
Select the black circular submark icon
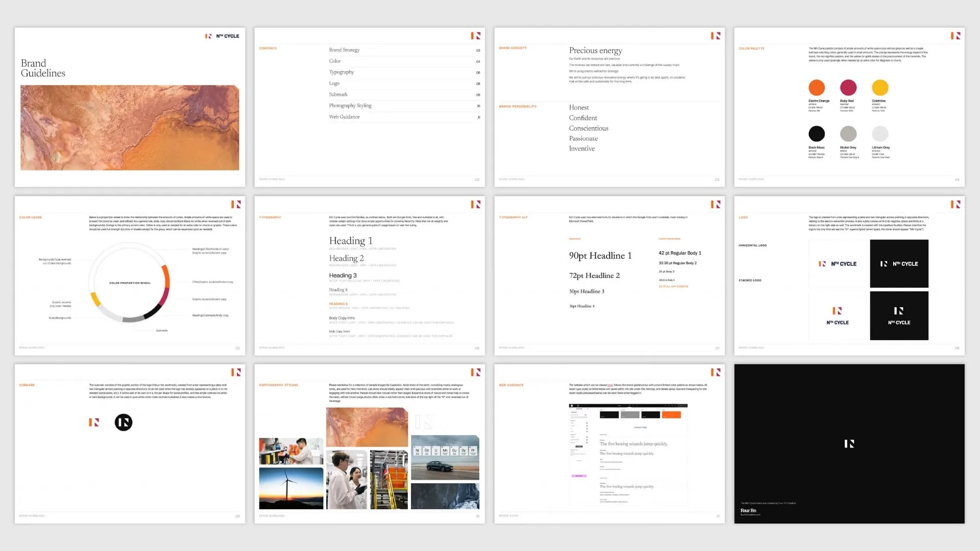(124, 422)
